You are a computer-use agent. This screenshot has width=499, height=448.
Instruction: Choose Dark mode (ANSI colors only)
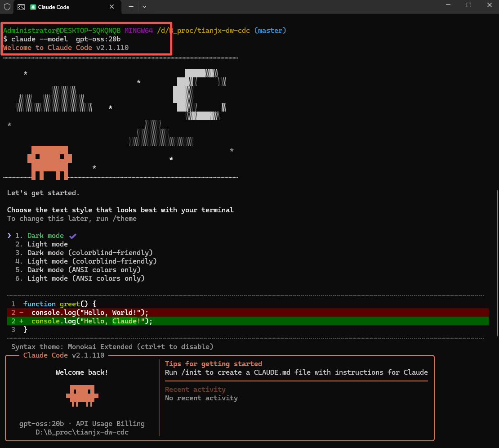tap(78, 270)
